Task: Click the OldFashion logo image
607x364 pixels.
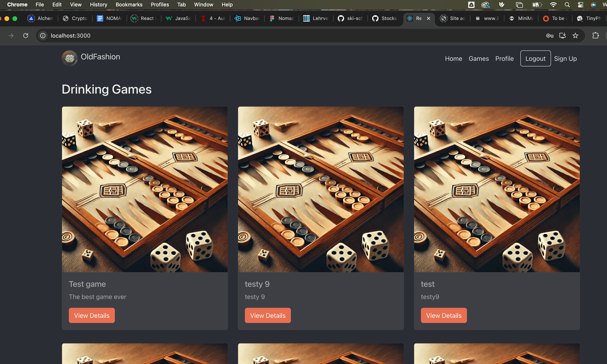Action: (x=70, y=58)
